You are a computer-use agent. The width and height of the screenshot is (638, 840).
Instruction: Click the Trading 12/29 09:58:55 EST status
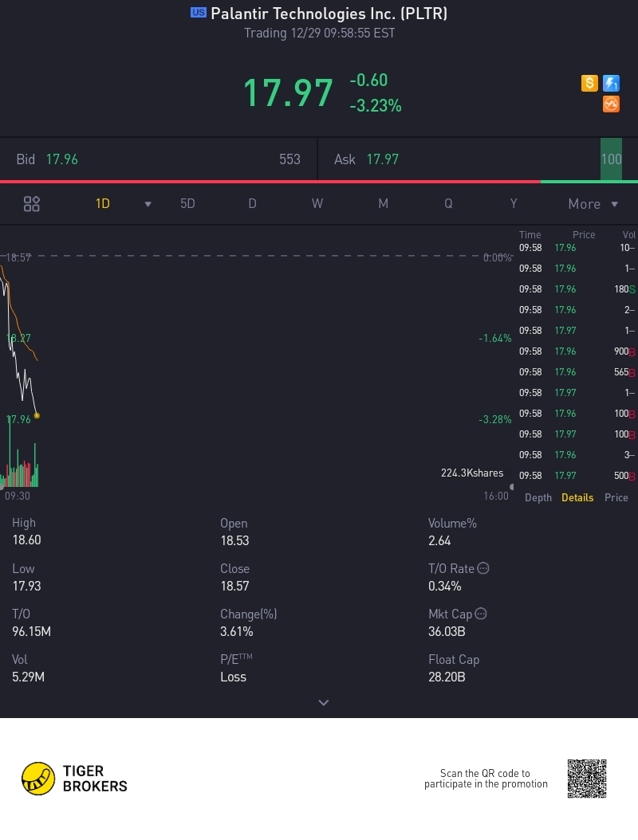320,33
